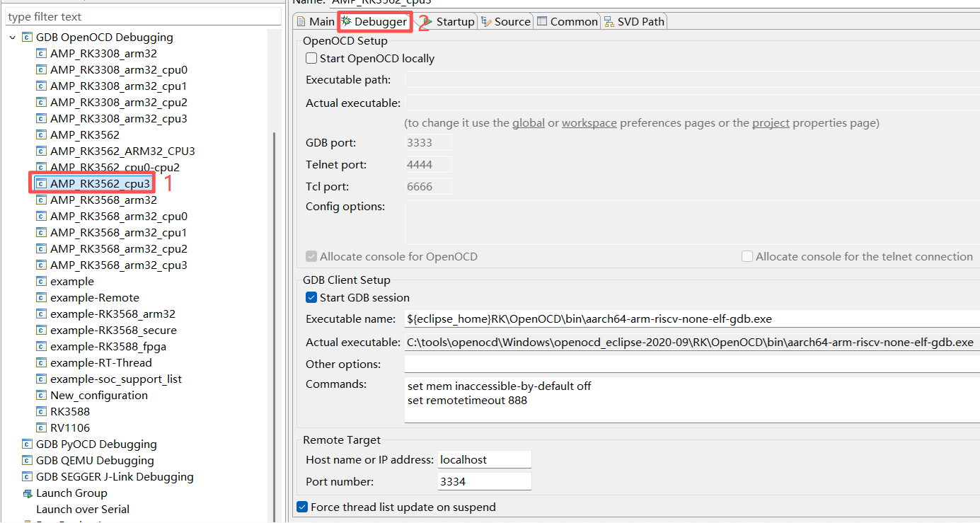Click the example-RT-Thread configuration icon
Viewport: 980px width, 523px height.
pyautogui.click(x=42, y=363)
